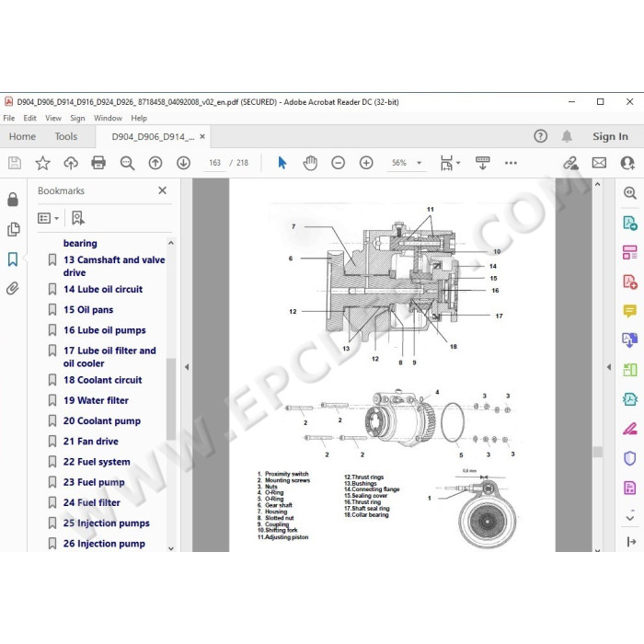Open the Protect shield tool

[x=630, y=458]
